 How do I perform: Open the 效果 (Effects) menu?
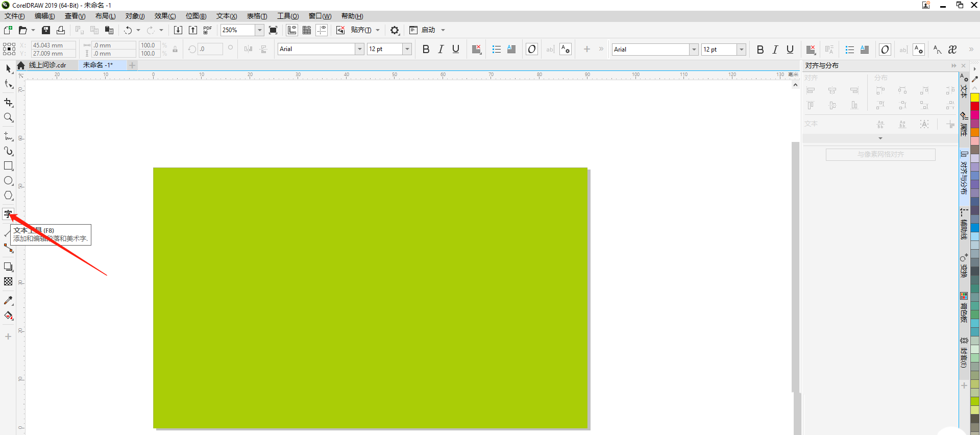pyautogui.click(x=165, y=16)
